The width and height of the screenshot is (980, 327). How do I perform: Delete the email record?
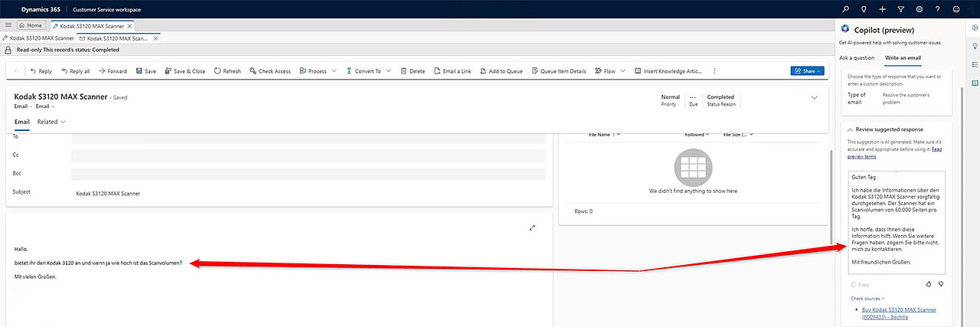point(412,71)
